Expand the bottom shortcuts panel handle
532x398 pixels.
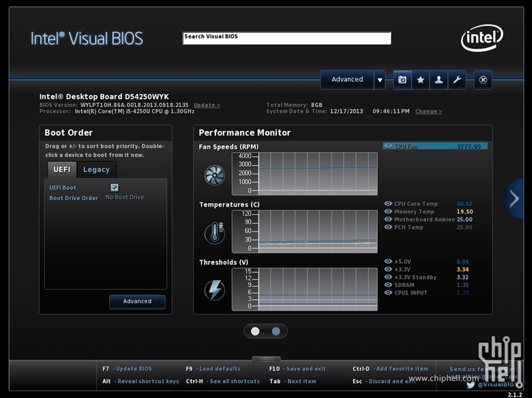tap(266, 358)
